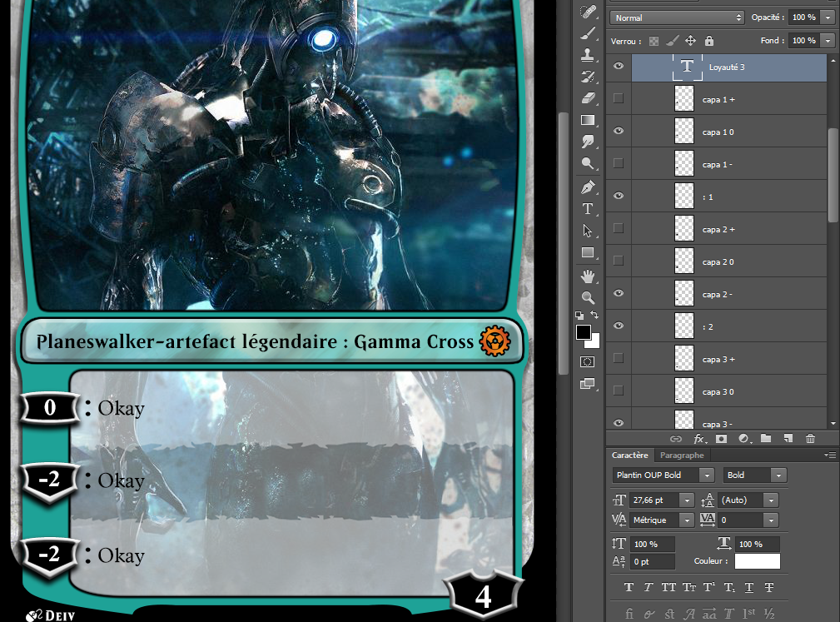This screenshot has height=622, width=840.
Task: Switch to the Paragraphe tab
Action: (682, 455)
